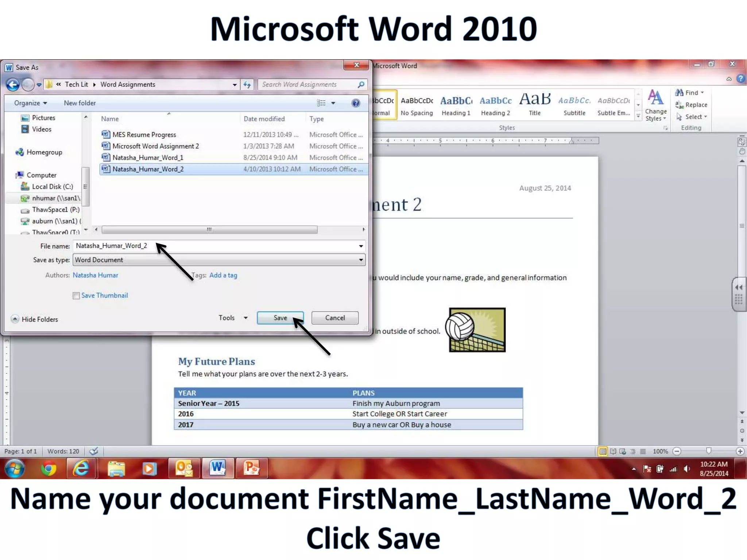747x560 pixels.
Task: Click the zoom slider handle
Action: tap(708, 451)
